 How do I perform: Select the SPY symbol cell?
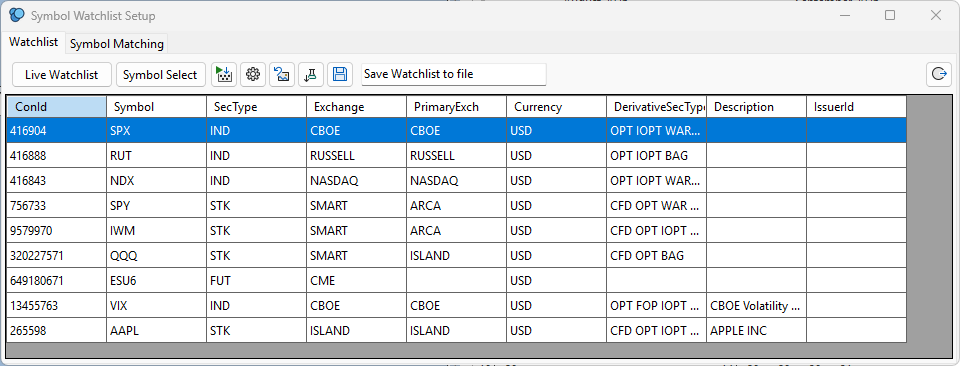point(157,206)
